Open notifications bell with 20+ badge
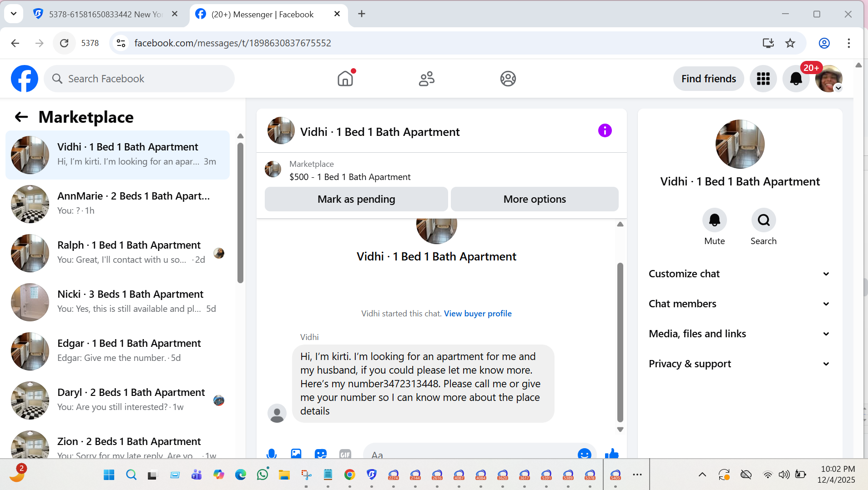This screenshot has height=490, width=868. [x=796, y=79]
